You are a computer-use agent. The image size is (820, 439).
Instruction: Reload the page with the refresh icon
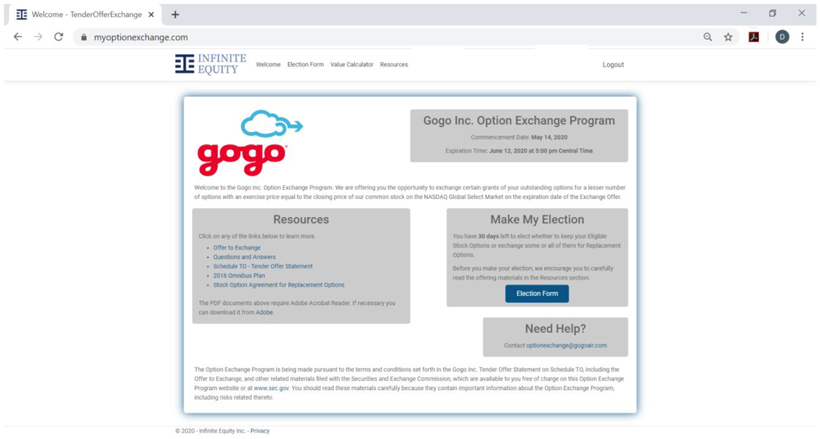(59, 37)
